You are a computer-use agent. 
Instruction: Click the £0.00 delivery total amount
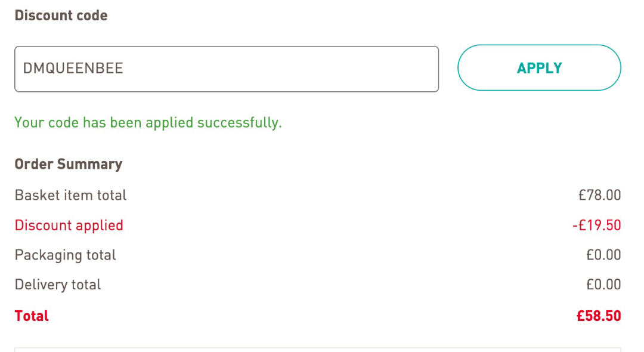(603, 285)
